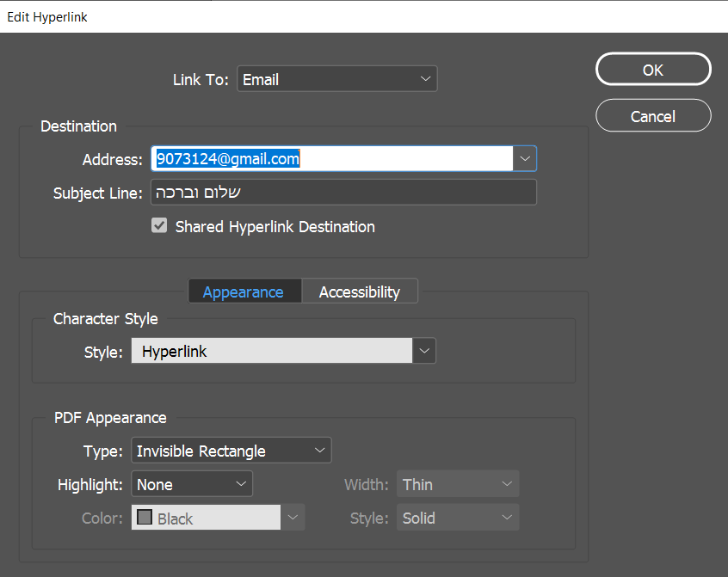Viewport: 728px width, 577px height.
Task: Click the Hyperlink style field
Action: tap(272, 351)
